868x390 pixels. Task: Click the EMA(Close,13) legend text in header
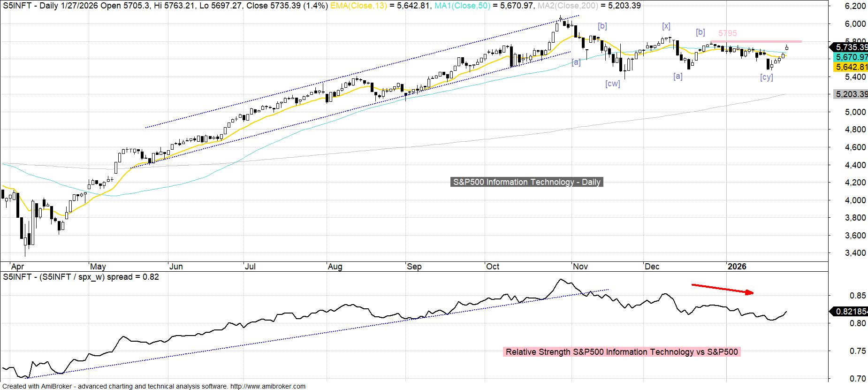359,6
